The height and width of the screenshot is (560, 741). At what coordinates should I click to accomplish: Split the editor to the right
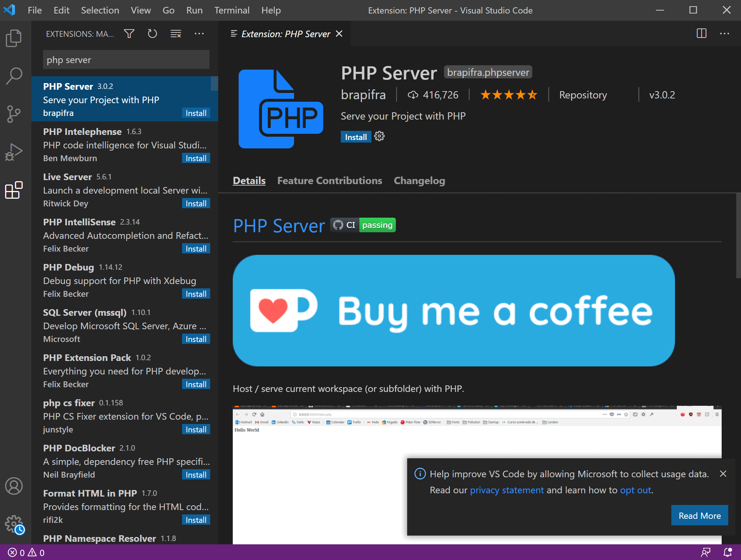(x=701, y=34)
